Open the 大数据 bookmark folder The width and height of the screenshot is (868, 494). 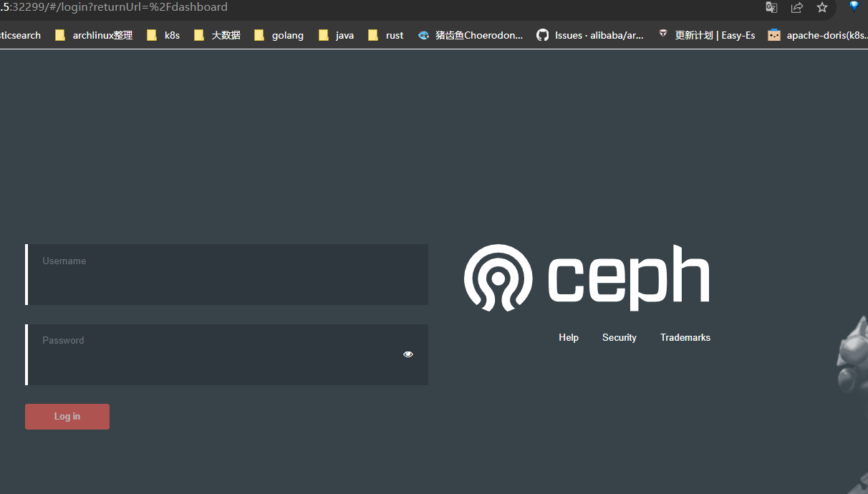pyautogui.click(x=217, y=35)
